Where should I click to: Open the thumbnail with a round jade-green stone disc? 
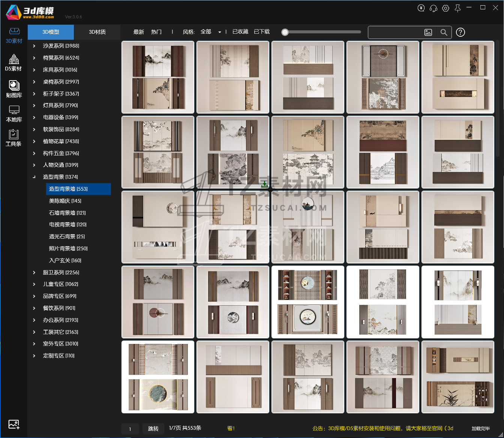point(158,377)
